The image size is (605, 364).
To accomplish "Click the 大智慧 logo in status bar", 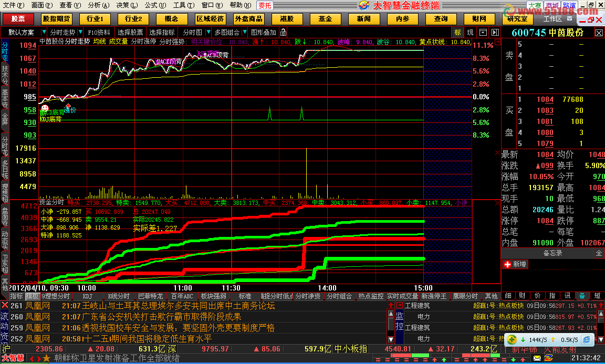I will tap(13, 359).
